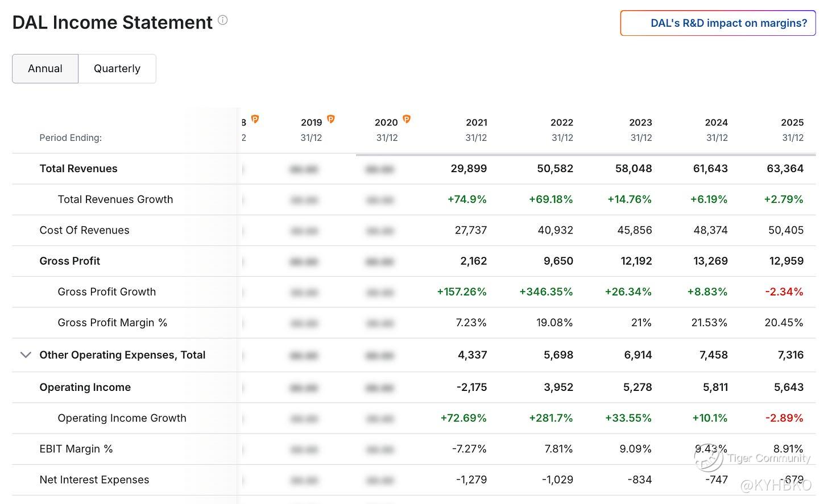828x504 pixels.
Task: Click the premium badge next to 2019
Action: point(331,119)
